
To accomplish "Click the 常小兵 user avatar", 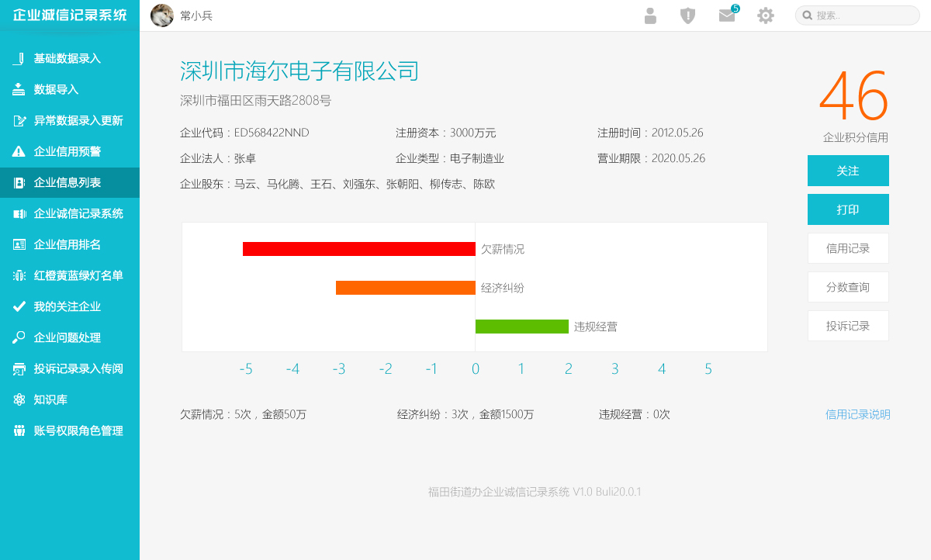I will [x=162, y=16].
